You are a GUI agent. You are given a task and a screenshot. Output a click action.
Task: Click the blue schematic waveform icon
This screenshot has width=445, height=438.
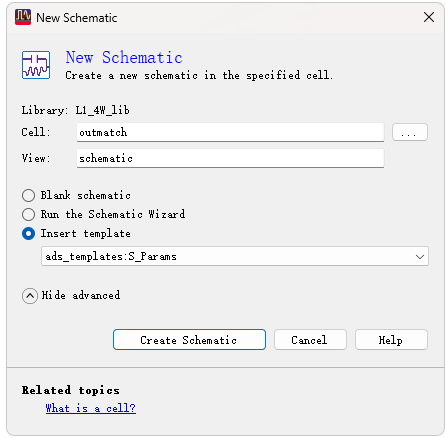point(36,65)
